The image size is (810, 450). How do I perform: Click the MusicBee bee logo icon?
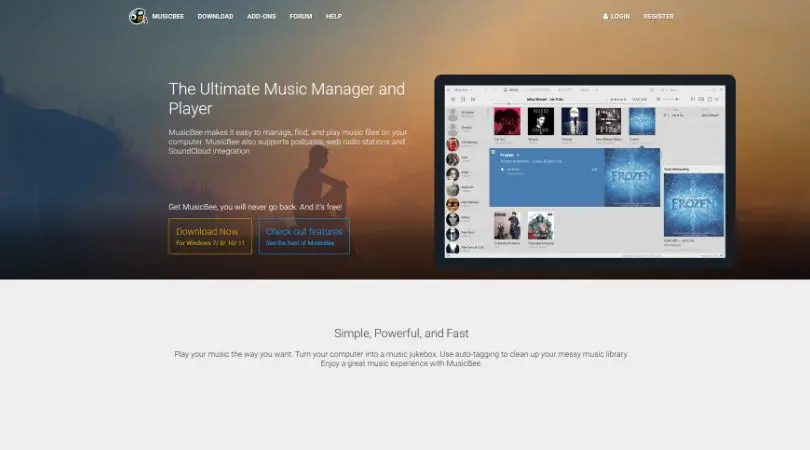tap(138, 17)
